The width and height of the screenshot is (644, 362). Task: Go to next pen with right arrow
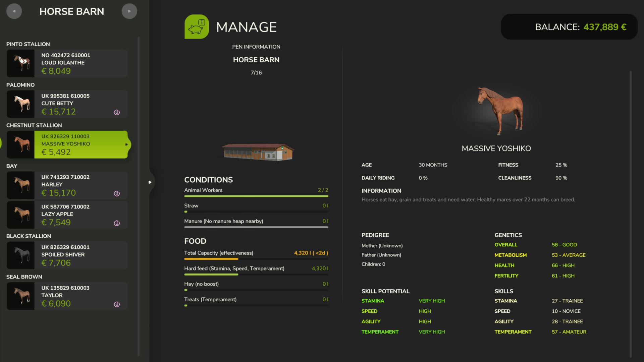129,11
